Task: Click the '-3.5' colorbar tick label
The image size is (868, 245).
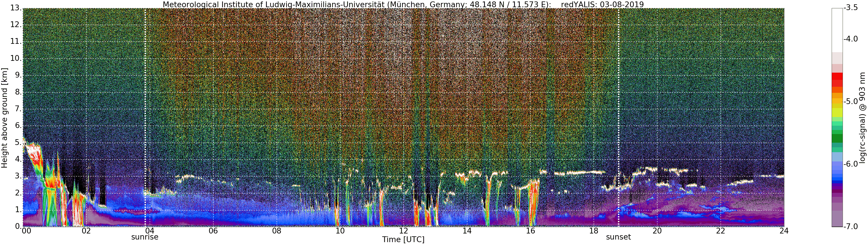Action: 850,8
